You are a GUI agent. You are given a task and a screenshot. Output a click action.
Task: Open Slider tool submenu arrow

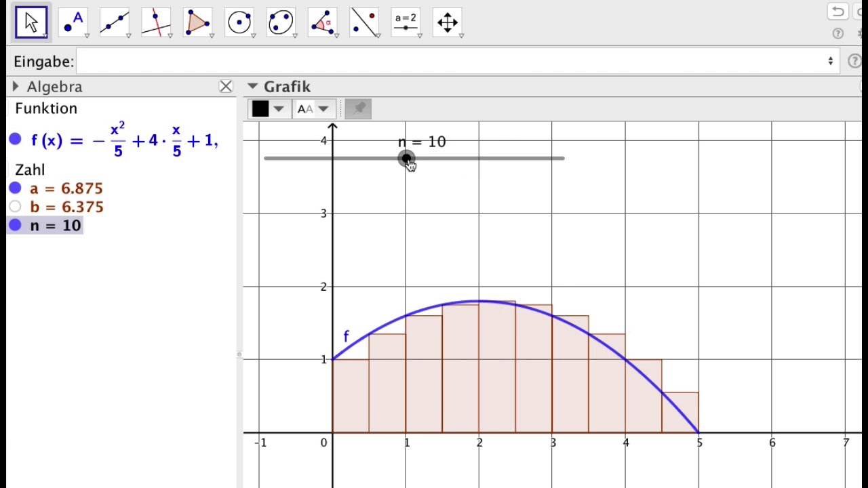pyautogui.click(x=420, y=35)
